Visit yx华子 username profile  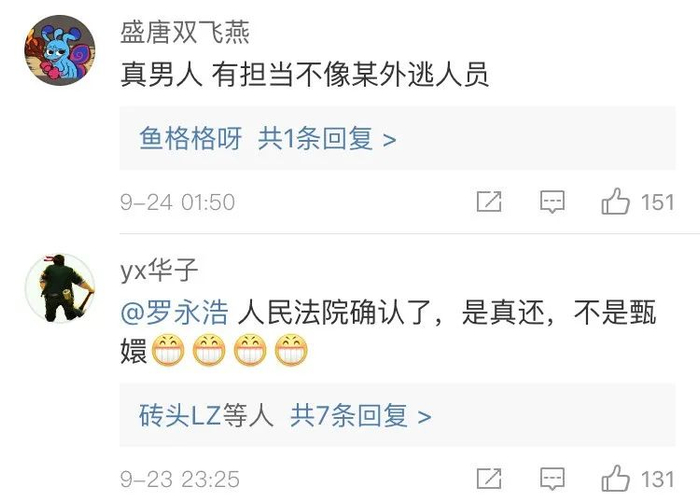point(159,270)
